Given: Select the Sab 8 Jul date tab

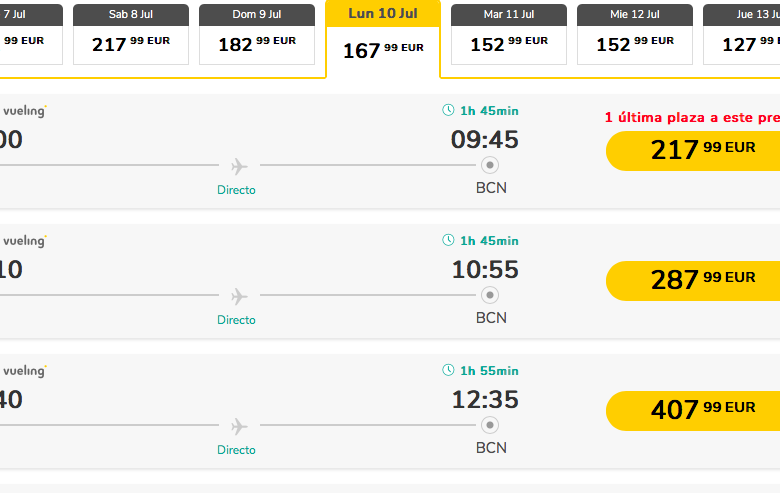Looking at the screenshot, I should pyautogui.click(x=131, y=34).
